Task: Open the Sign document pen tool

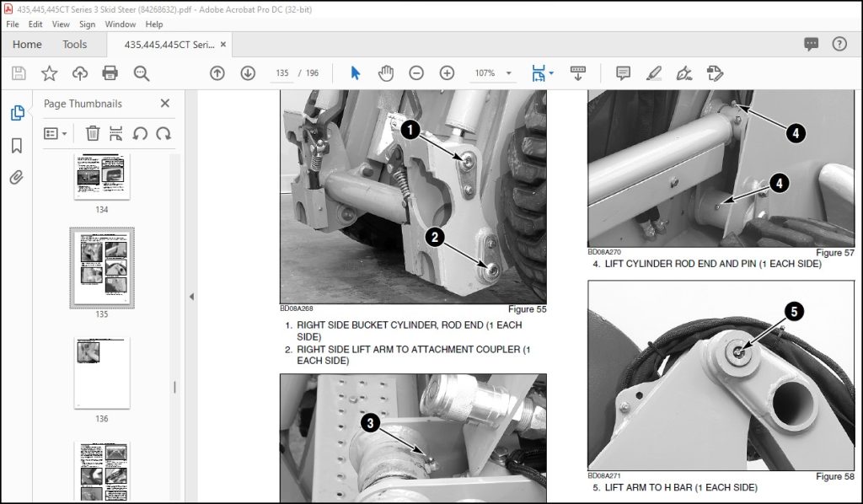Action: click(x=684, y=73)
